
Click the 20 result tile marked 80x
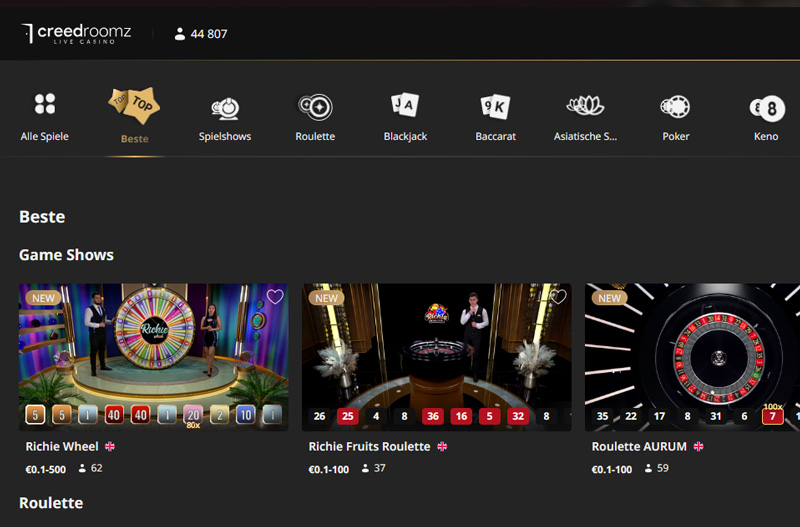pyautogui.click(x=193, y=415)
